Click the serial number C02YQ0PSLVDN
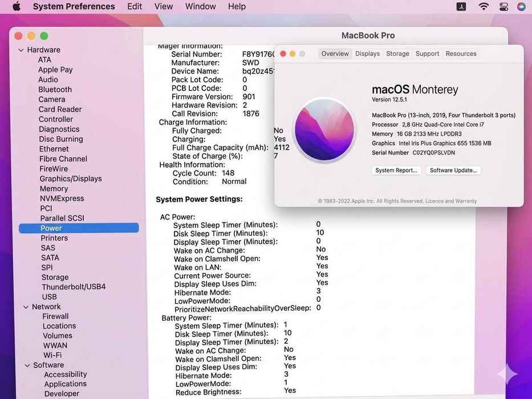Screen dimensions: 532x399 pos(433,153)
